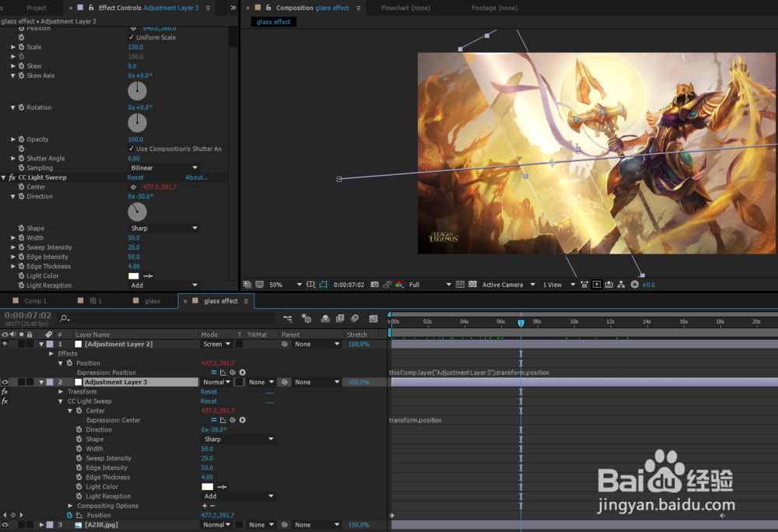Toggle the Pixel Aspect Ratio Correction icon

point(584,285)
